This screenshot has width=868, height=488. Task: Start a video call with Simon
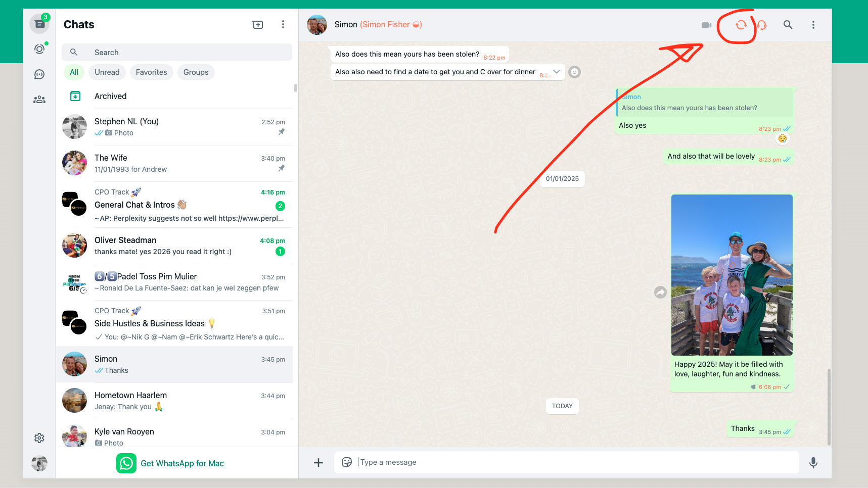706,24
